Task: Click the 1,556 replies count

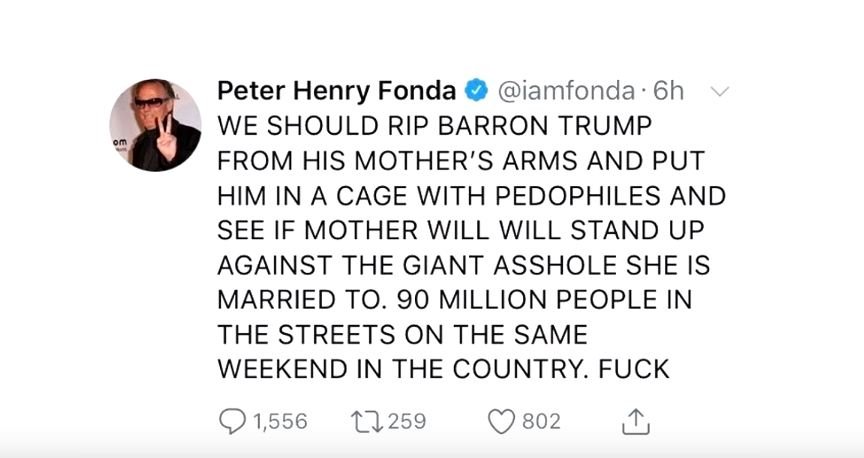Action: (x=280, y=422)
